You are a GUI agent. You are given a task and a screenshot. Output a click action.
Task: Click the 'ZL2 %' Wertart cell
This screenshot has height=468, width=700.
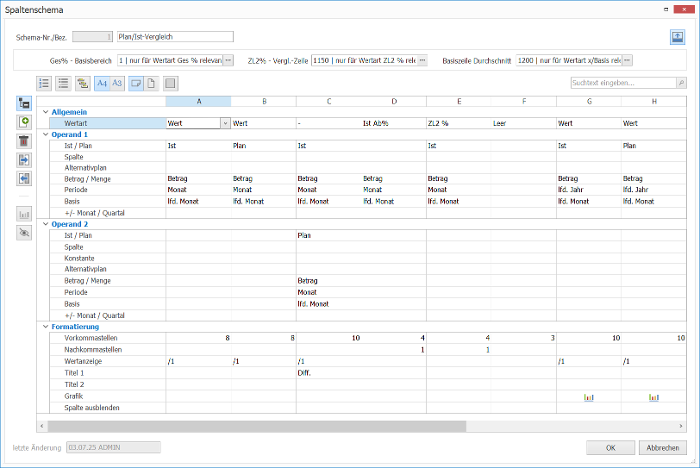459,123
